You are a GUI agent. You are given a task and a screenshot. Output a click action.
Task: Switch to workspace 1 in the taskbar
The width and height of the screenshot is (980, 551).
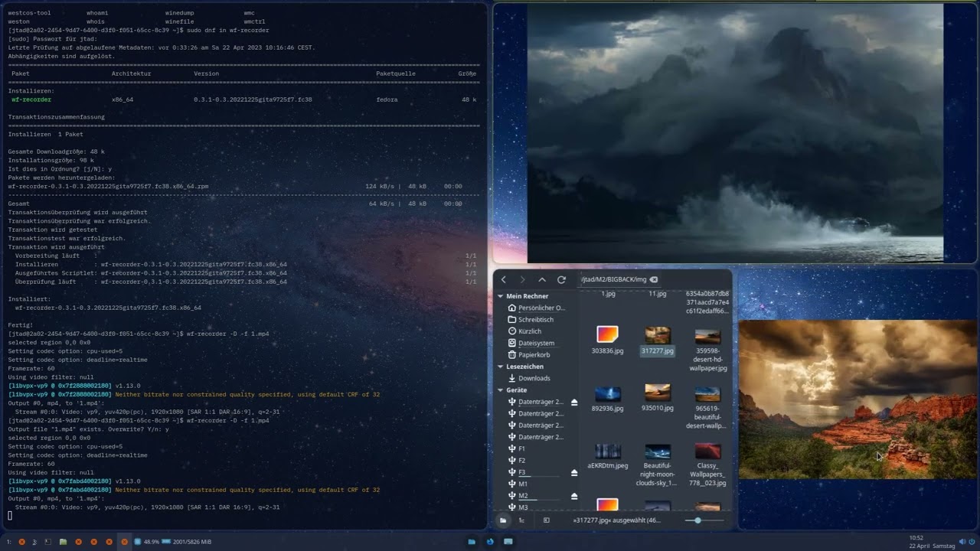tap(8, 542)
